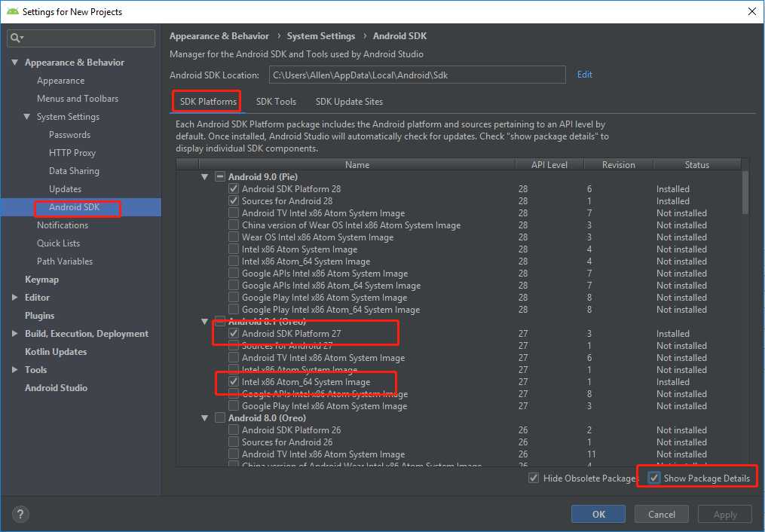Screen dimensions: 765x532
Task: Select Menus and Toolbars in the tree
Action: point(78,99)
